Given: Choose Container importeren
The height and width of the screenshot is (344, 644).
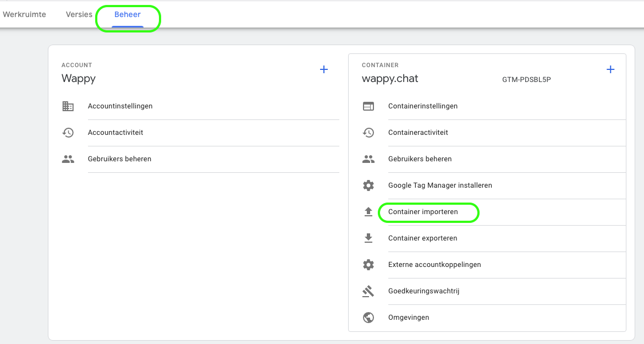Looking at the screenshot, I should (x=423, y=212).
